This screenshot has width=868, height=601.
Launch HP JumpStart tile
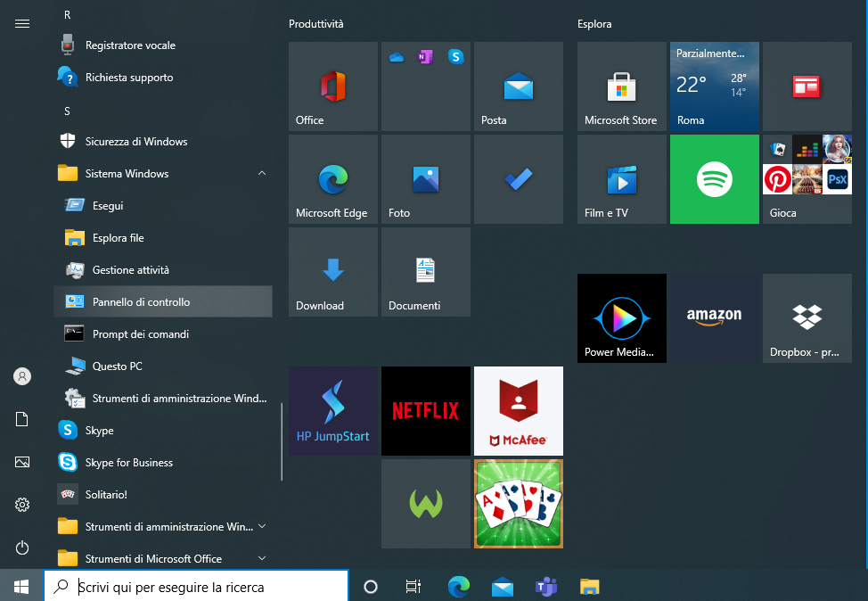click(332, 411)
